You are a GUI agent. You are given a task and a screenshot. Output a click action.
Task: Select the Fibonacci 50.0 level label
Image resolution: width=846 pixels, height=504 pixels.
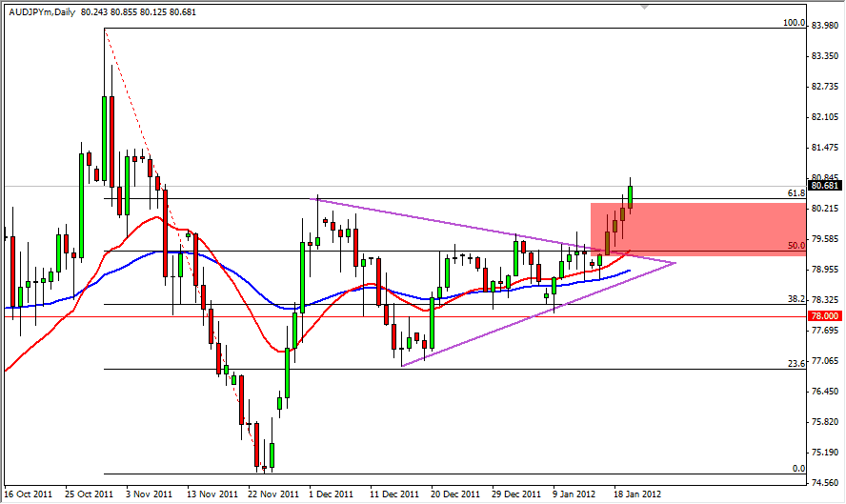797,246
